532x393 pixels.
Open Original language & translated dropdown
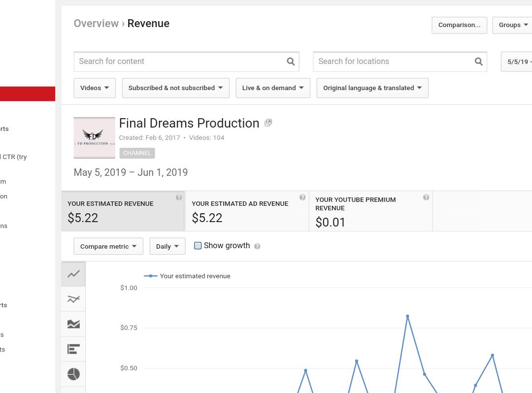click(372, 88)
